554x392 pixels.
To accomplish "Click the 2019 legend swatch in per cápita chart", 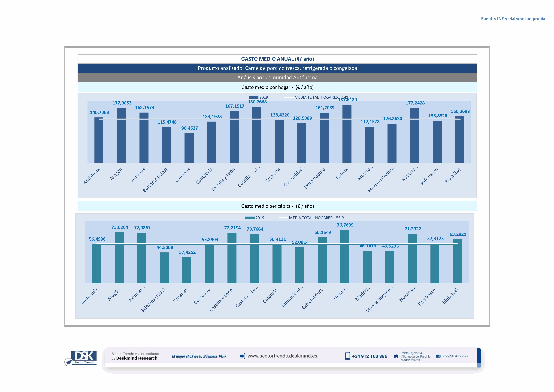I will [250, 218].
